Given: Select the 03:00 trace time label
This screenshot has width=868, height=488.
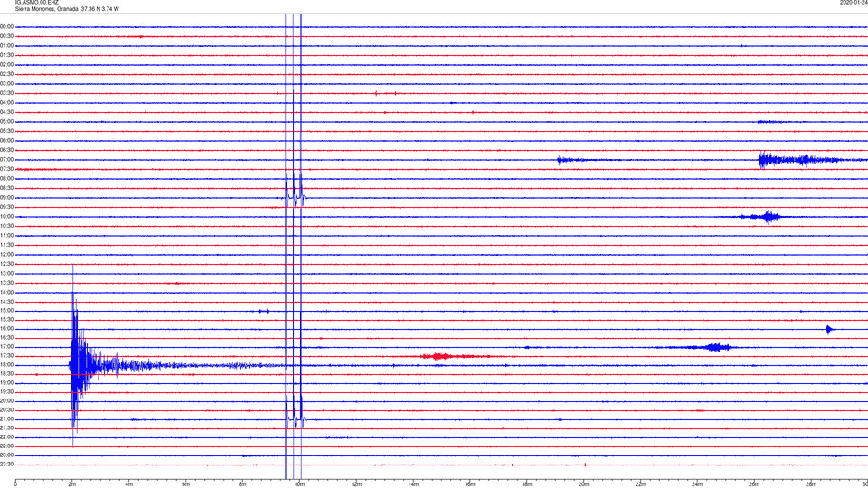Looking at the screenshot, I should (x=7, y=83).
